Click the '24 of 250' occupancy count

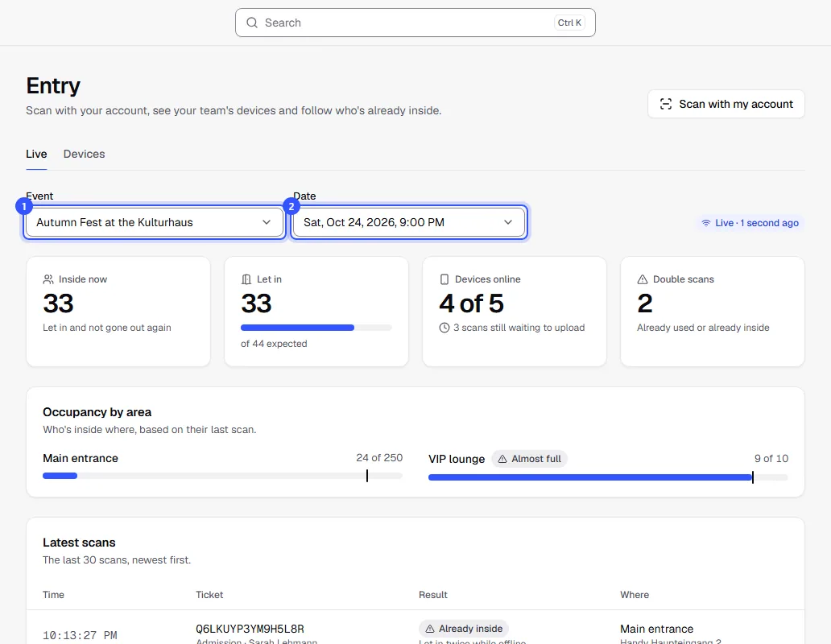[x=379, y=457]
